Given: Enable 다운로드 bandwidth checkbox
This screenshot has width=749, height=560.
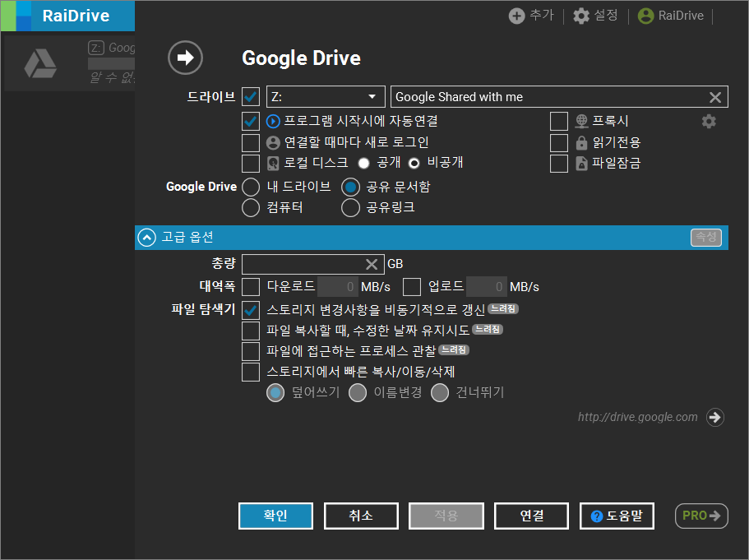Looking at the screenshot, I should (251, 287).
